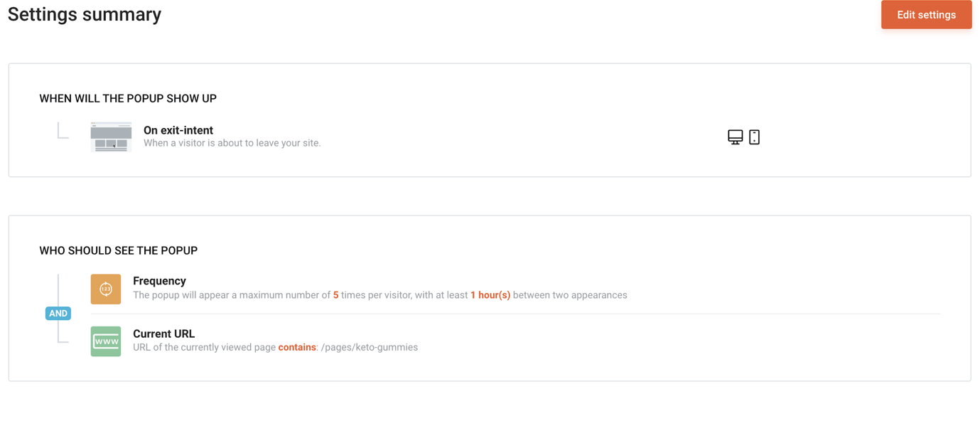Click the green www Current URL icon
The image size is (980, 426).
[105, 341]
